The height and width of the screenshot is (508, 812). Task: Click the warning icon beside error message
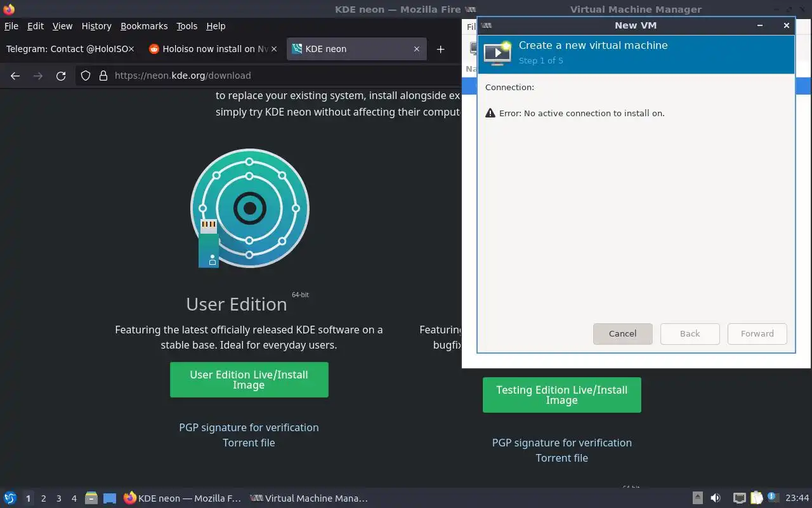point(490,113)
